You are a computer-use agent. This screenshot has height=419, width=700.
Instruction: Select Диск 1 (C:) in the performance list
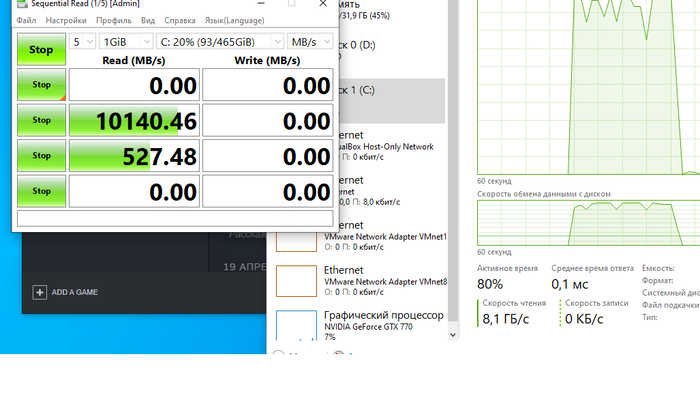coord(390,100)
